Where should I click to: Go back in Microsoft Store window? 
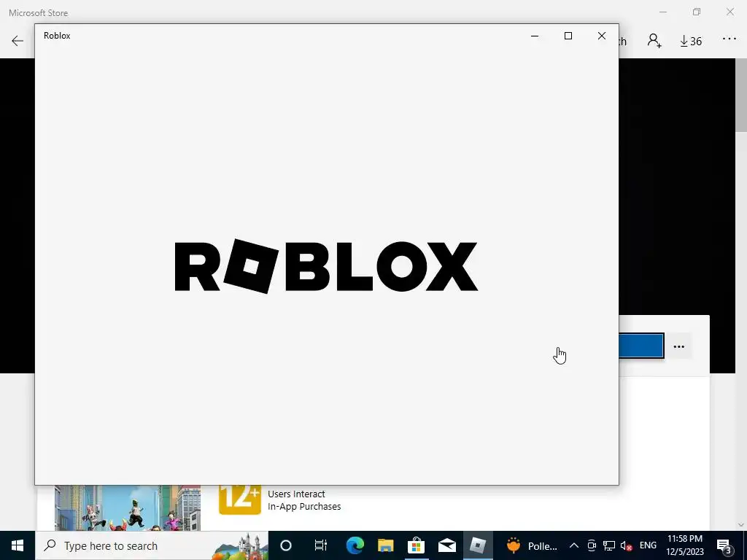coord(18,41)
